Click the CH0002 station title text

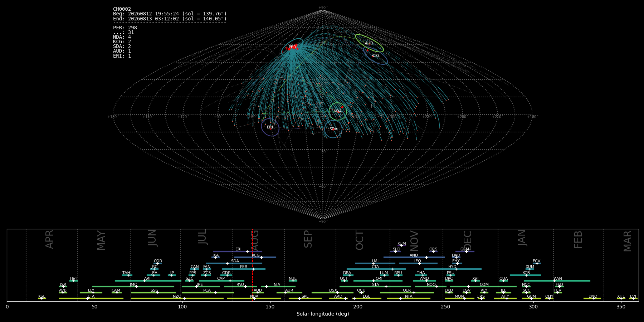pyautogui.click(x=122, y=9)
